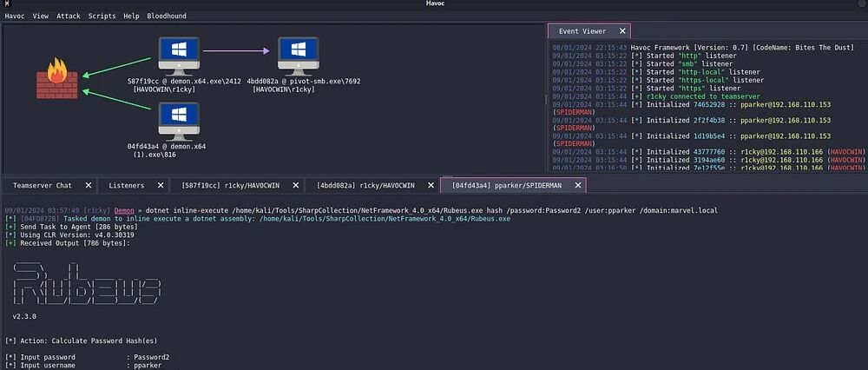Click the v2.3.0 version text
Screen dimensions: 868x370
coord(24,316)
